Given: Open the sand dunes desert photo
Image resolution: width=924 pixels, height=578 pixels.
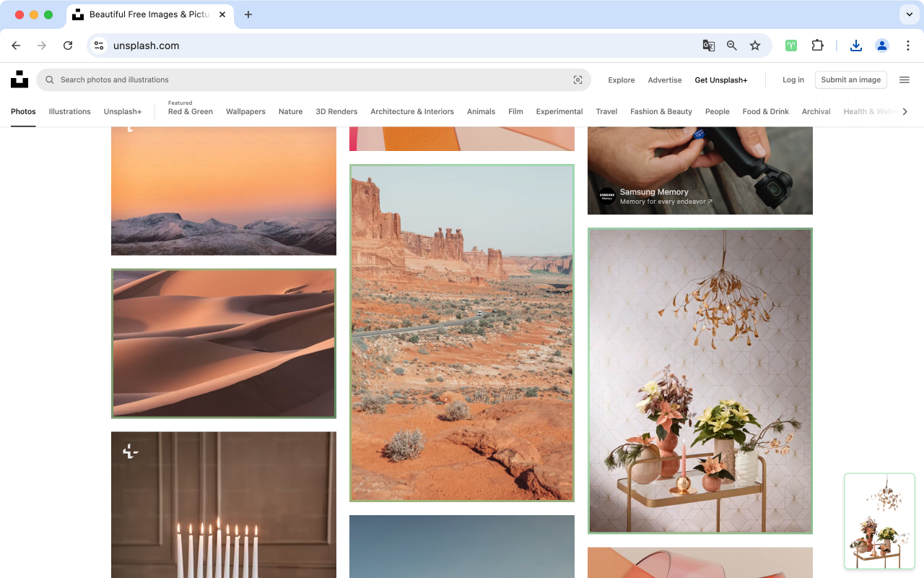Looking at the screenshot, I should [x=224, y=344].
